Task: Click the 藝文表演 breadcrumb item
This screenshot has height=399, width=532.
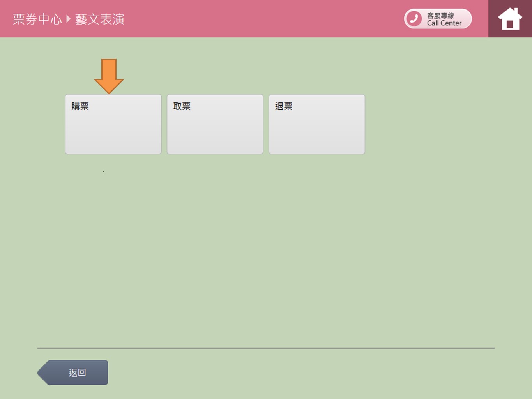Action: coord(100,19)
